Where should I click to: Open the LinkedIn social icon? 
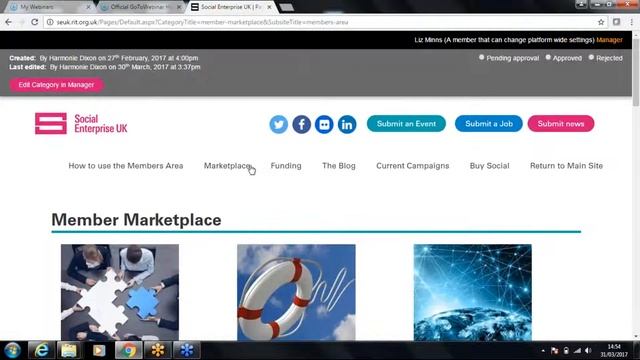pyautogui.click(x=347, y=124)
